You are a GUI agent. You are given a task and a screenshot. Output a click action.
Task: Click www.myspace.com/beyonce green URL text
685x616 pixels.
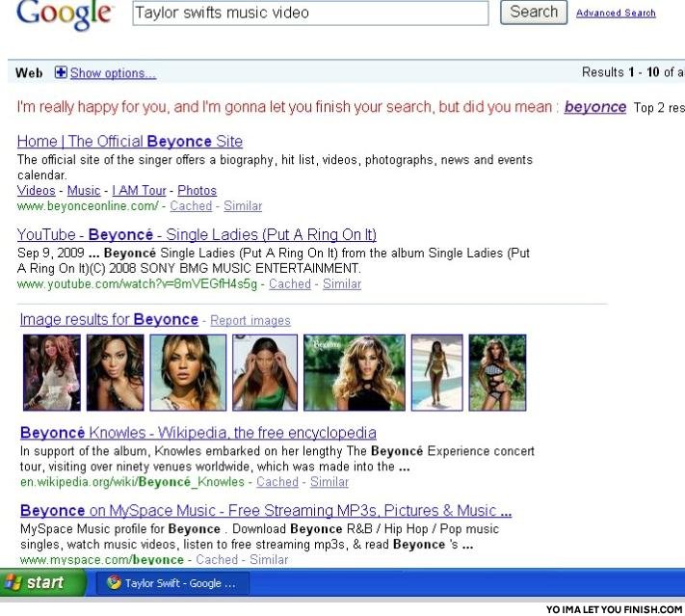point(102,559)
